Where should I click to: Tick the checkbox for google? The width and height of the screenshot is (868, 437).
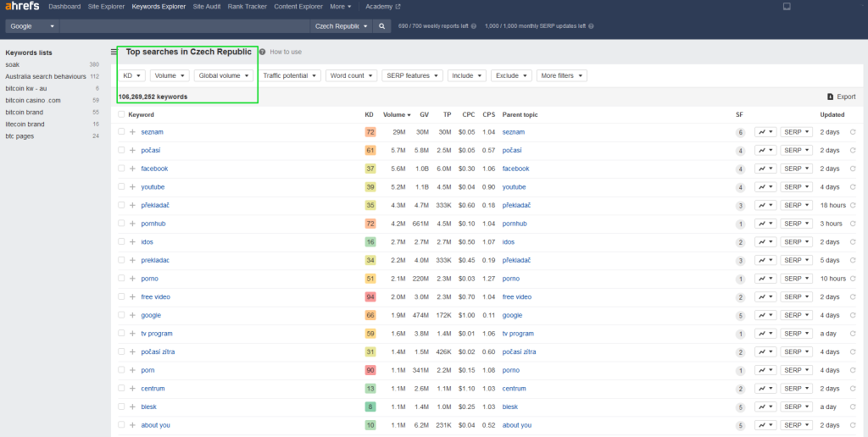[121, 315]
